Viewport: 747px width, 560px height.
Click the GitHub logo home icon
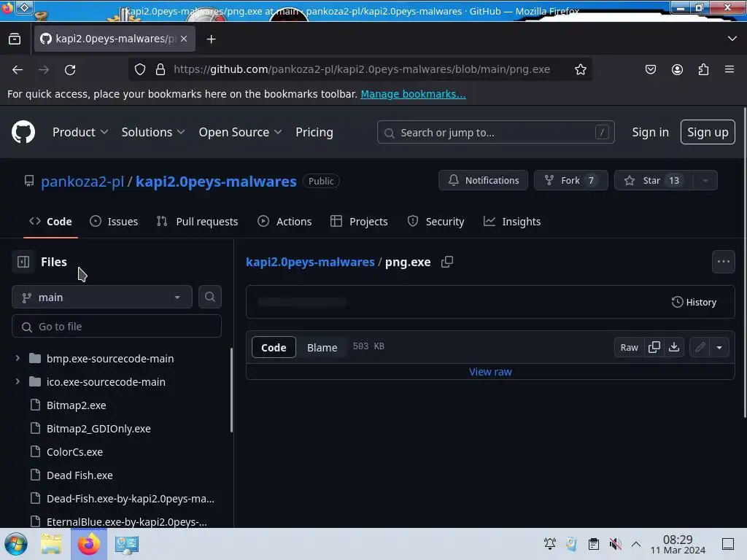[x=23, y=132]
